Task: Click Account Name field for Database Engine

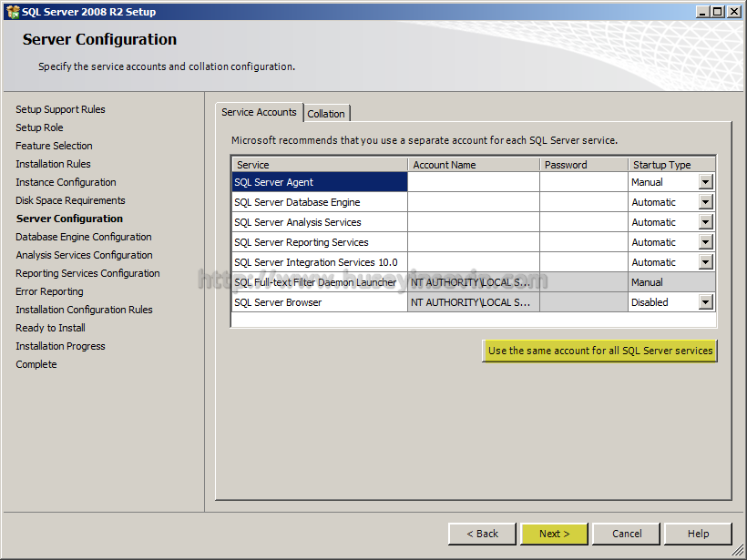Action: coord(474,202)
